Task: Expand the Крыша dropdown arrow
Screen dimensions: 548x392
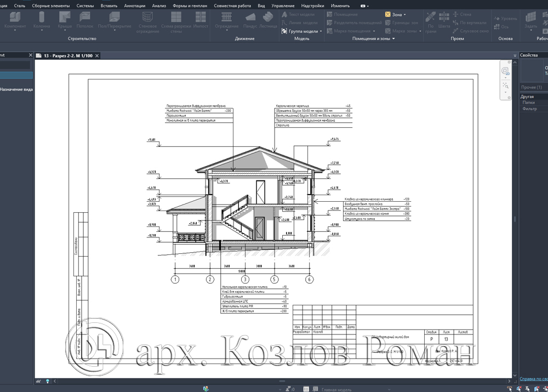Action: (65, 31)
